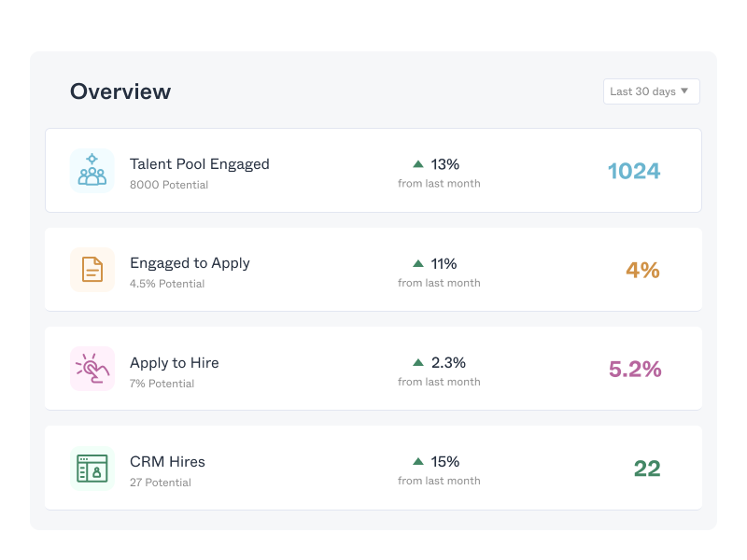747x560 pixels.
Task: Click the orange 4% value
Action: (642, 270)
